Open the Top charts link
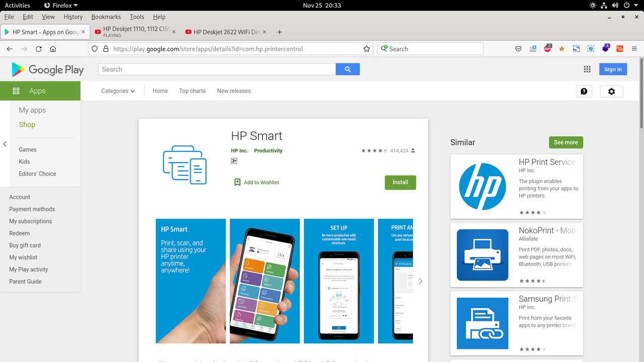 [192, 91]
